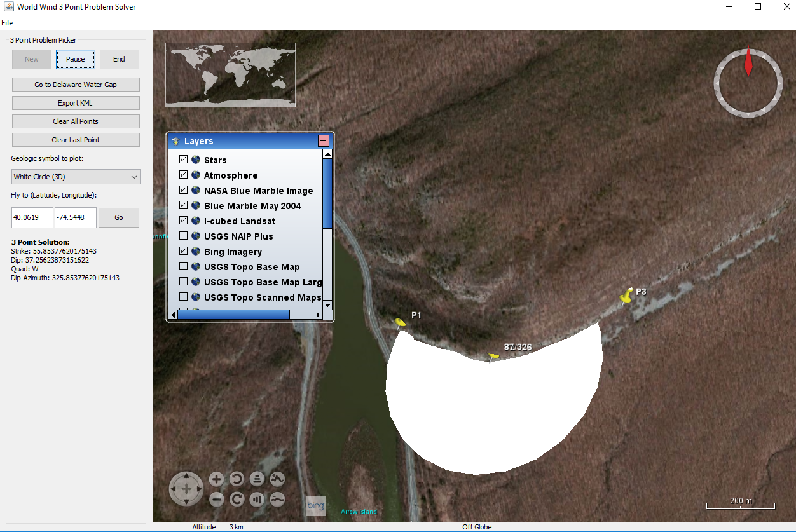The image size is (796, 532).
Task: Click Go to Delaware Water Gap
Action: pyautogui.click(x=76, y=85)
